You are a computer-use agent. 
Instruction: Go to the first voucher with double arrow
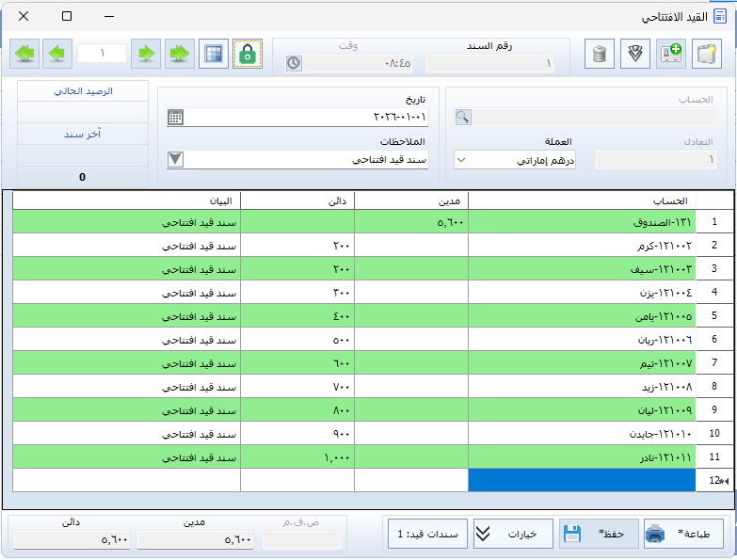[180, 54]
